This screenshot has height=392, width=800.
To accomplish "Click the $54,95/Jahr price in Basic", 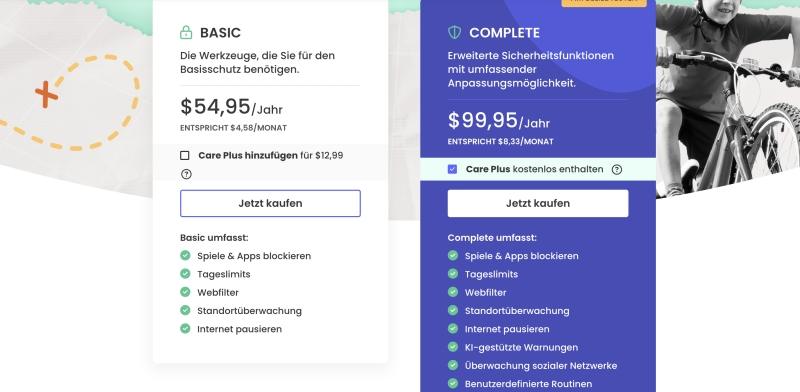I will tap(231, 107).
